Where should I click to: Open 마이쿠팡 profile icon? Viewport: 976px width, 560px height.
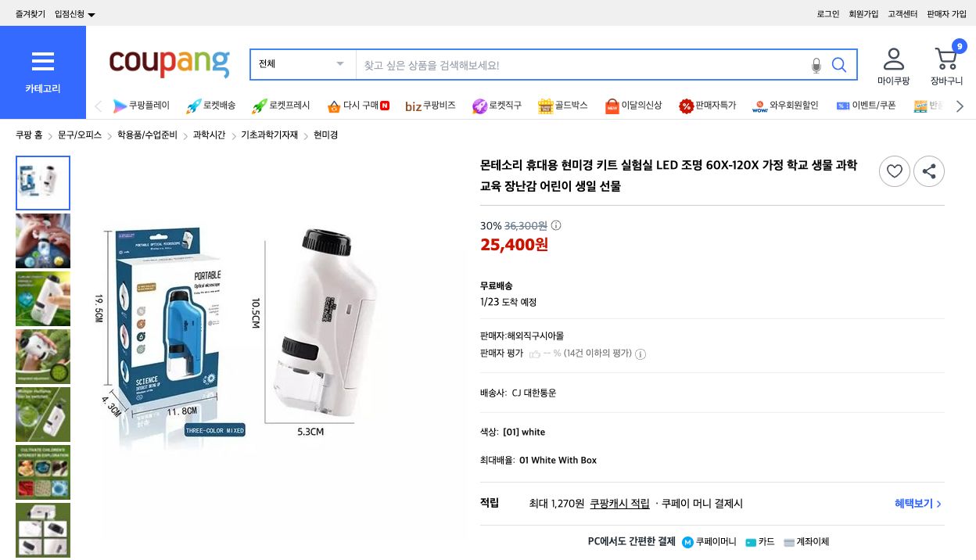pyautogui.click(x=894, y=59)
